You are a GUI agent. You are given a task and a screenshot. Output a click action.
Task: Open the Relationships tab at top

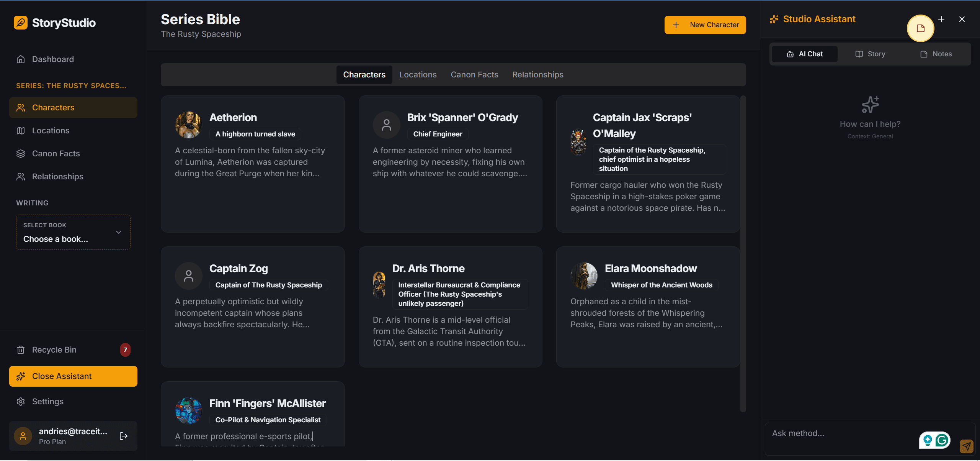point(537,75)
